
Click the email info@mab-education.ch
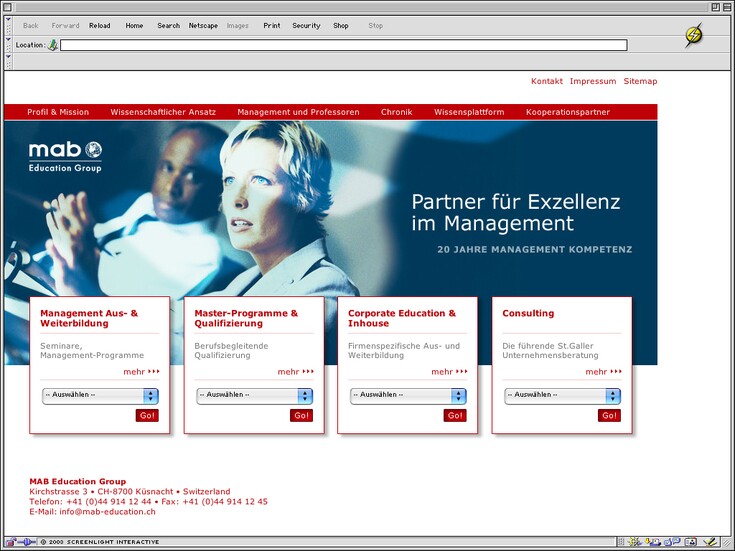coord(107,512)
